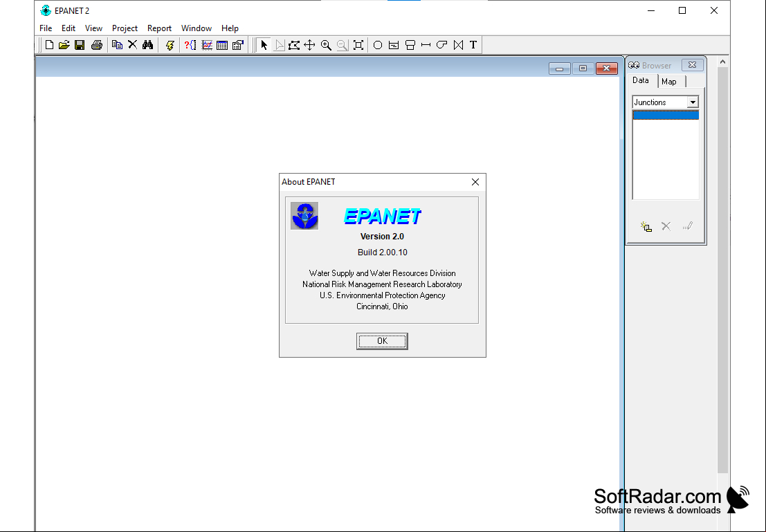The width and height of the screenshot is (766, 532).
Task: Select the Add Reservoir tool
Action: (x=394, y=45)
